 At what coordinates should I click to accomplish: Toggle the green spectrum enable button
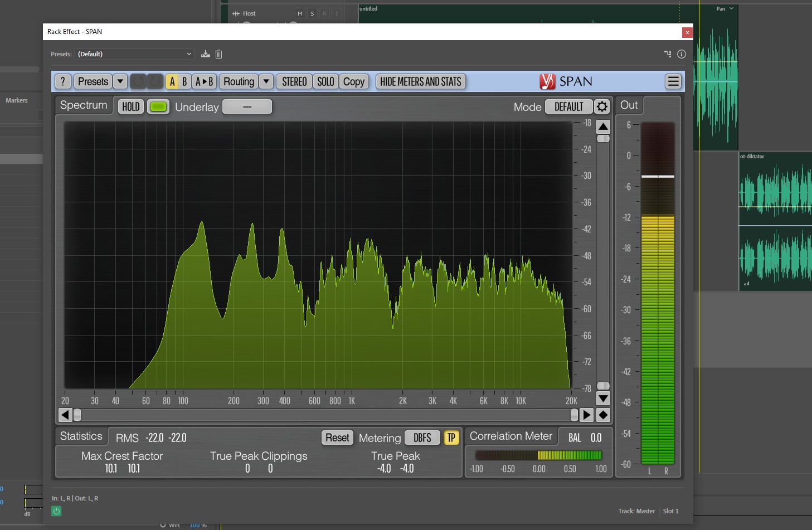tap(158, 107)
